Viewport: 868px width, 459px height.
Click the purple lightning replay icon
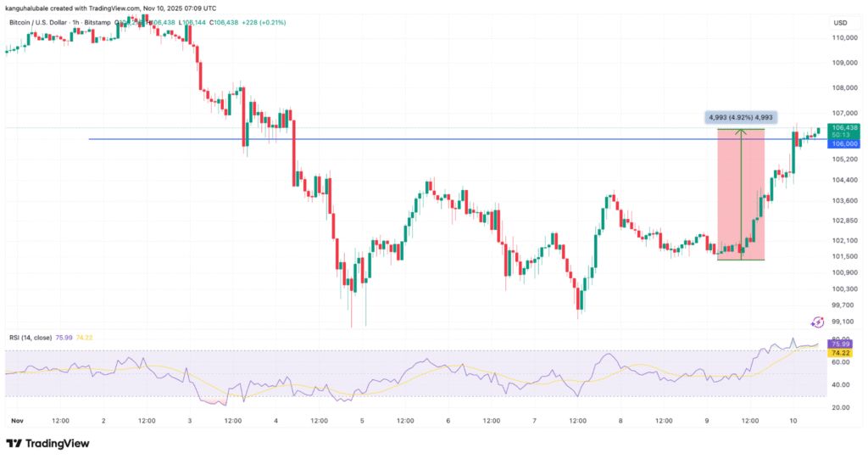[x=818, y=322]
